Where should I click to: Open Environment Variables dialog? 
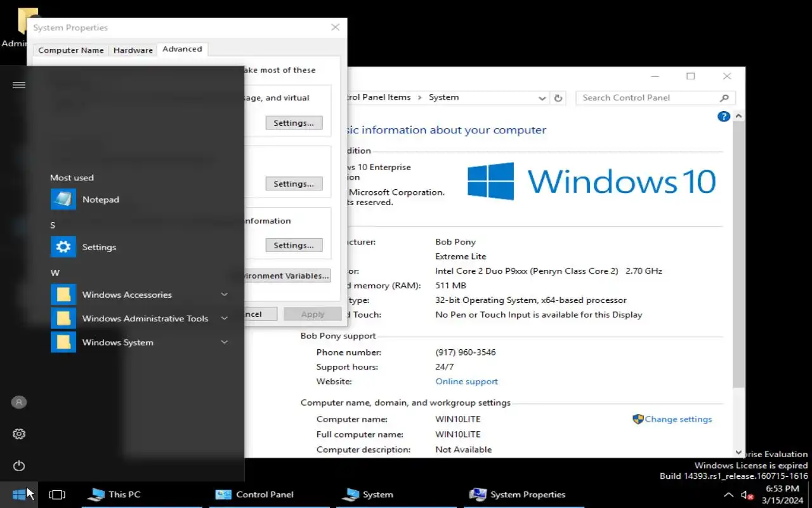click(x=287, y=276)
